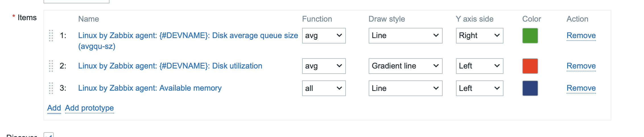The width and height of the screenshot is (644, 137).
Task: Pick the green color swatch
Action: pos(530,36)
